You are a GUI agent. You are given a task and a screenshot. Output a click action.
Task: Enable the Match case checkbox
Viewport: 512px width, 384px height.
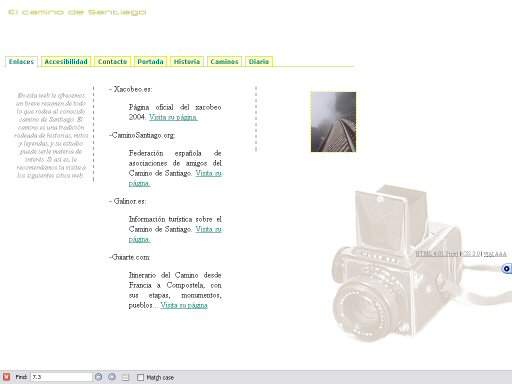141,377
